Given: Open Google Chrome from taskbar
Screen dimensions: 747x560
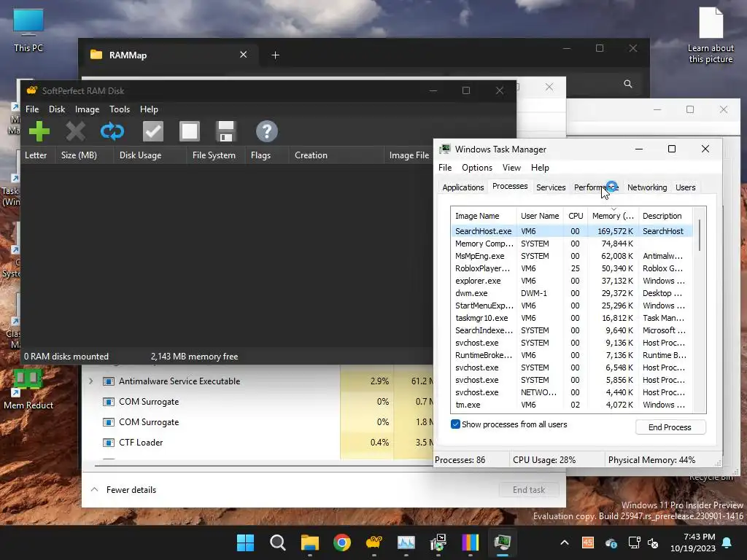Looking at the screenshot, I should point(341,542).
